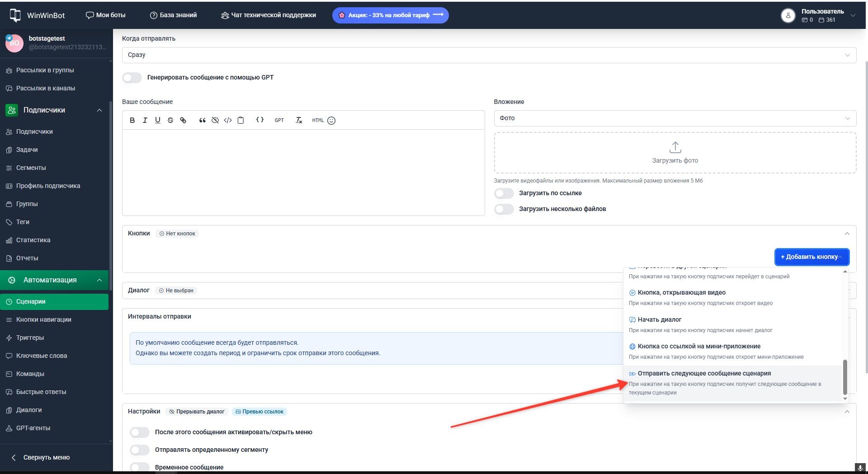The height and width of the screenshot is (474, 868).
Task: Enable "Загрузить несколько файлов" switch
Action: (504, 209)
